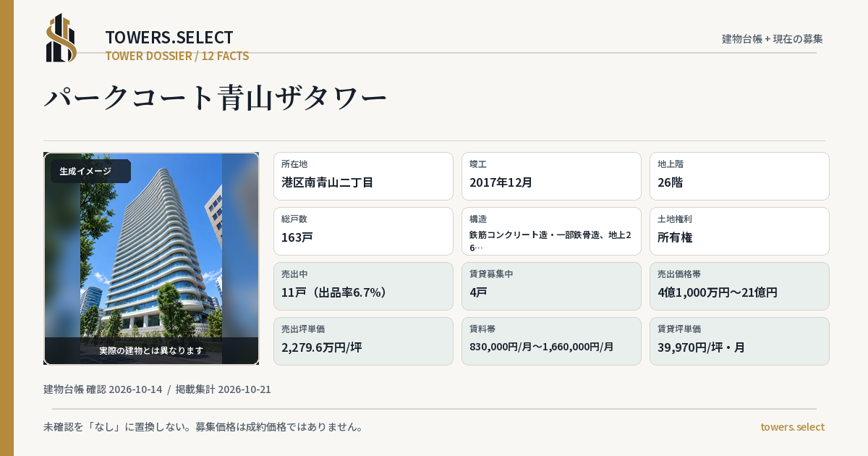The height and width of the screenshot is (456, 868).
Task: Click the パークコート青山ザタワー title
Action: 216,98
